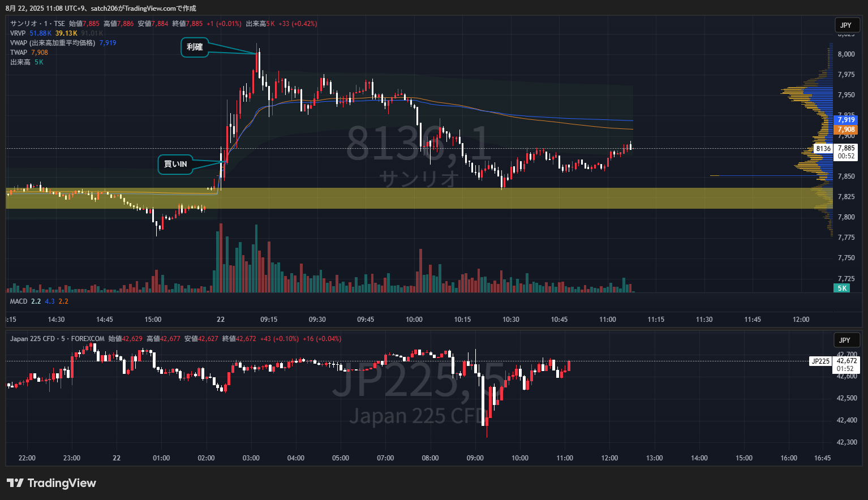The width and height of the screenshot is (868, 500).
Task: Click the 7,800 price axis label
Action: (x=846, y=217)
